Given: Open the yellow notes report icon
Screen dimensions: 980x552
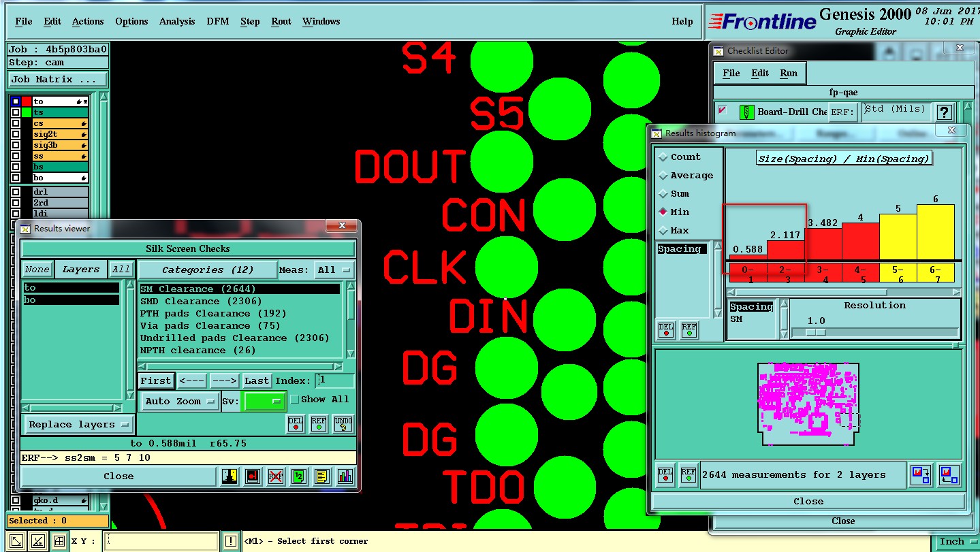Looking at the screenshot, I should click(321, 476).
